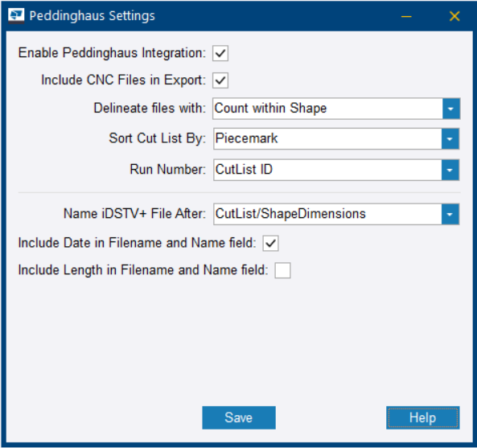Uncheck Include CNC Files in Export
Viewport: 477px width, 448px height.
tap(220, 80)
